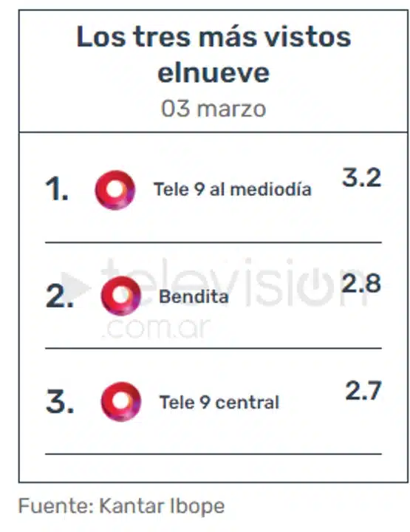410x532 pixels.
Task: Click the 2.7 rating value
Action: (x=363, y=391)
